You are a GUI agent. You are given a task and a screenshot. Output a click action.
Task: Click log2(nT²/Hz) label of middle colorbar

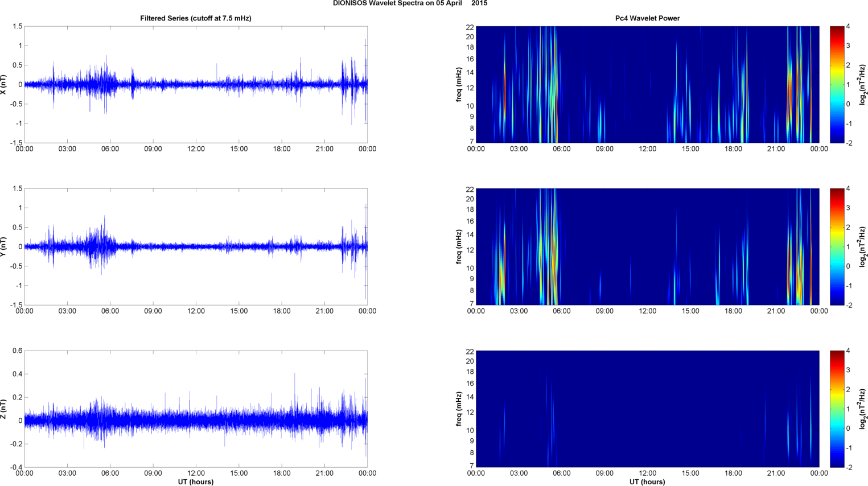pos(863,246)
